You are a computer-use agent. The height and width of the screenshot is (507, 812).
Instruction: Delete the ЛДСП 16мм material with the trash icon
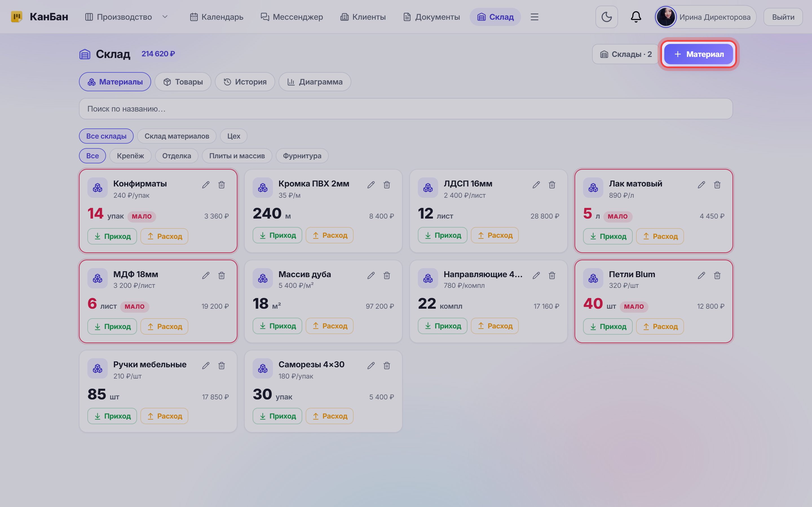[552, 185]
